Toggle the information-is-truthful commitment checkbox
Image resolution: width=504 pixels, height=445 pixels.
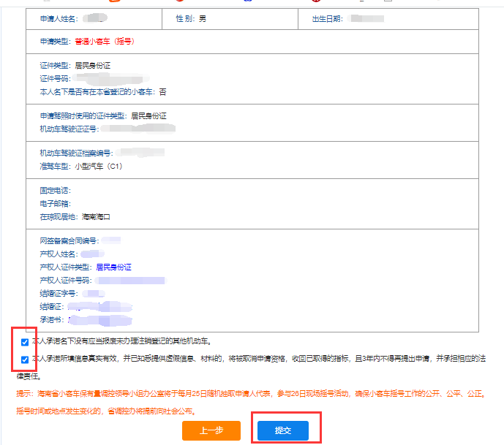pos(25,360)
